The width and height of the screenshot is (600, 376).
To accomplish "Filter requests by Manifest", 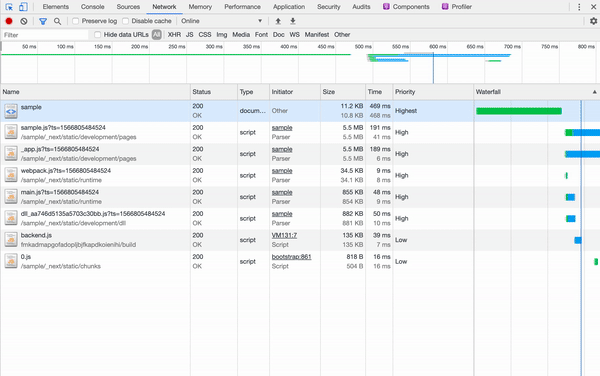I will pyautogui.click(x=317, y=35).
